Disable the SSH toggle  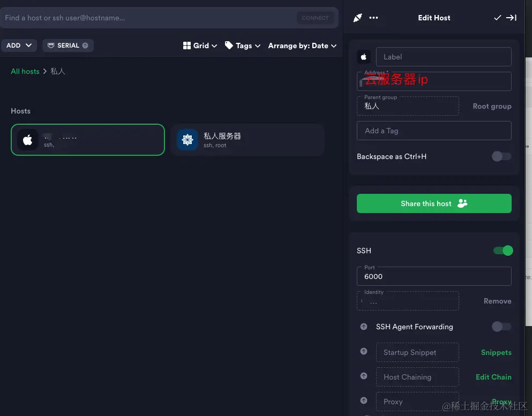click(503, 251)
